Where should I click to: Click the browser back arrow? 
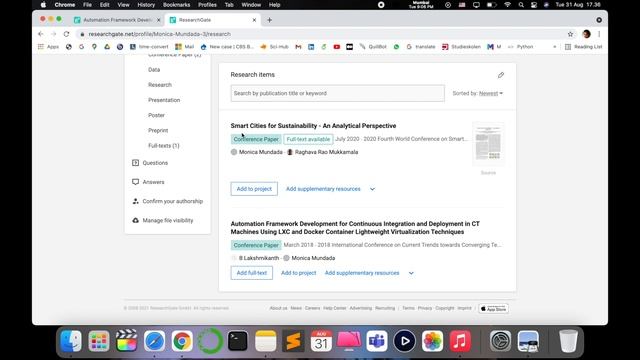point(40,34)
